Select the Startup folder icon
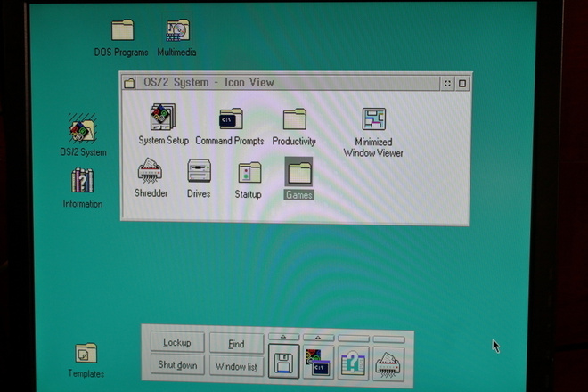 tap(249, 173)
